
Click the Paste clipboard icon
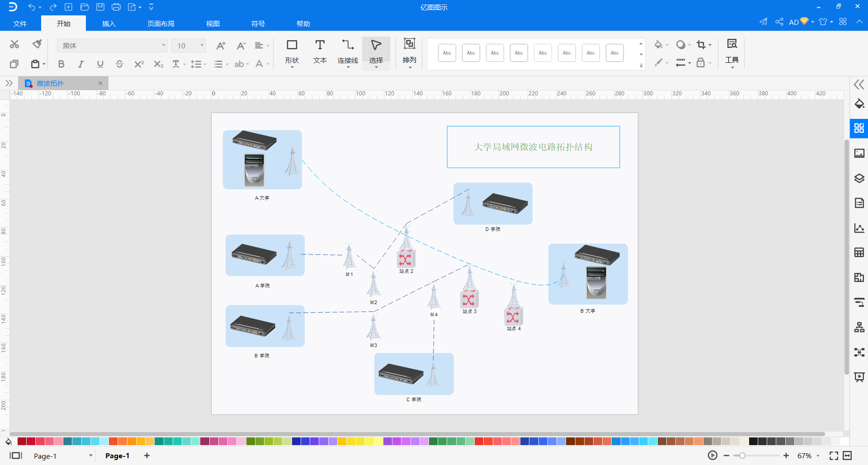(35, 64)
